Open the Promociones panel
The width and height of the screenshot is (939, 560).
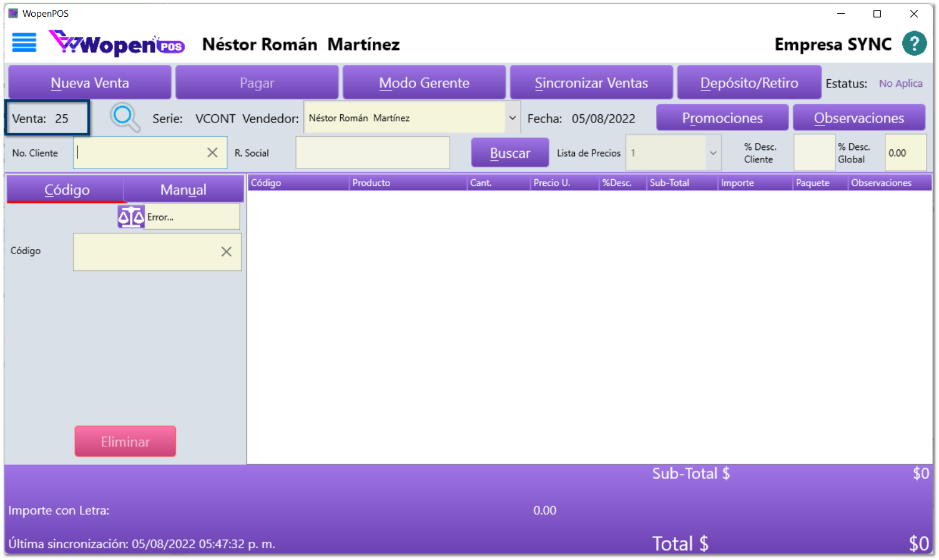pos(722,118)
